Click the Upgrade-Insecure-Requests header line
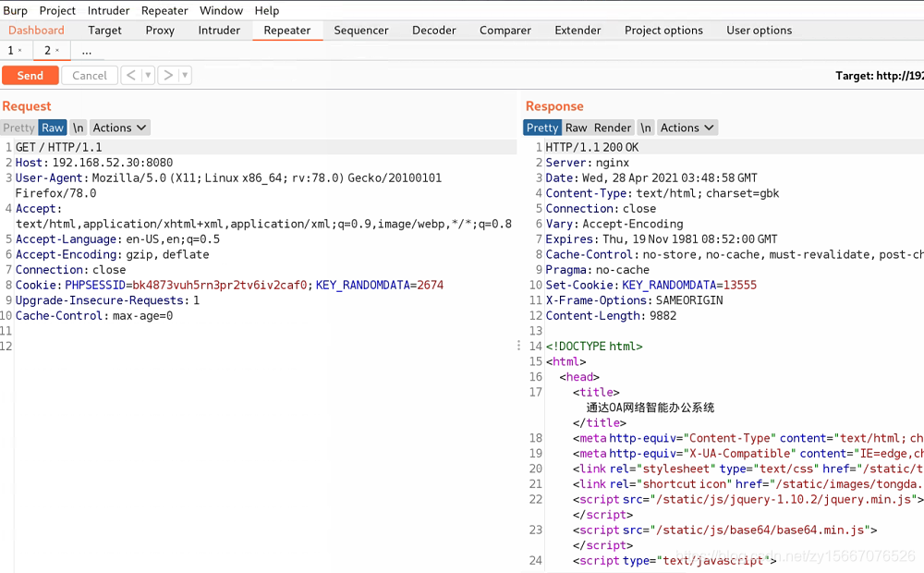 coord(107,300)
